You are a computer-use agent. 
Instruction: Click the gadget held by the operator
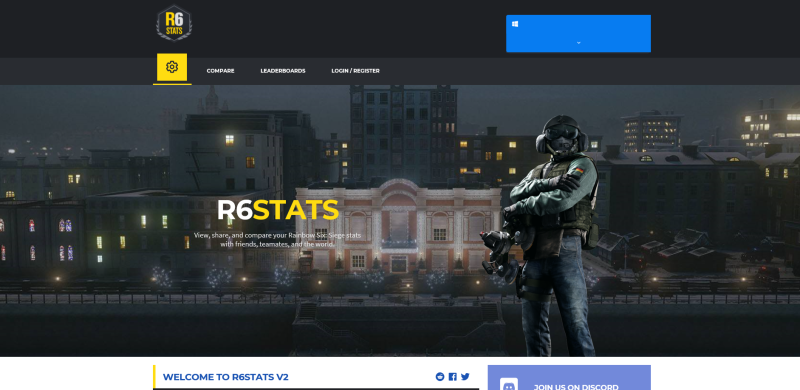[x=499, y=250]
